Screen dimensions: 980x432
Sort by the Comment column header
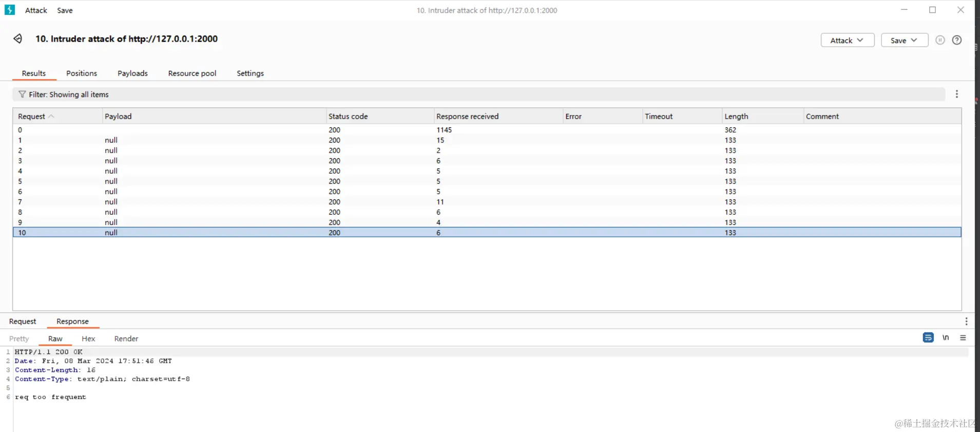[x=882, y=117]
